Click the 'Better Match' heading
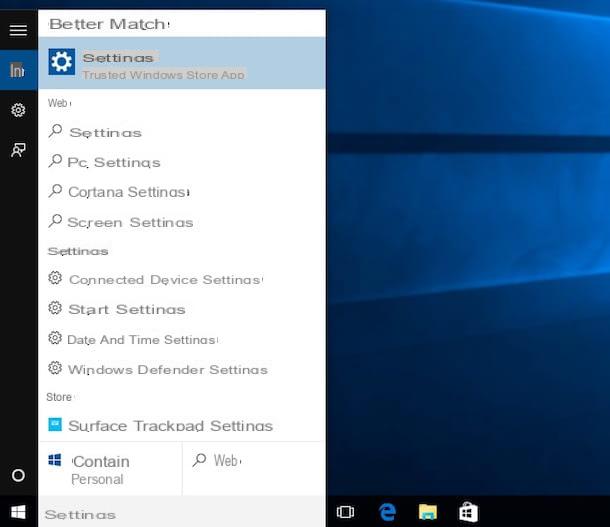610x527 pixels. pyautogui.click(x=107, y=24)
